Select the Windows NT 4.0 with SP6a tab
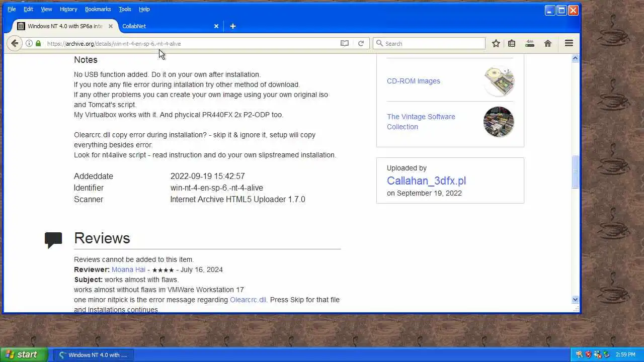 [x=64, y=26]
